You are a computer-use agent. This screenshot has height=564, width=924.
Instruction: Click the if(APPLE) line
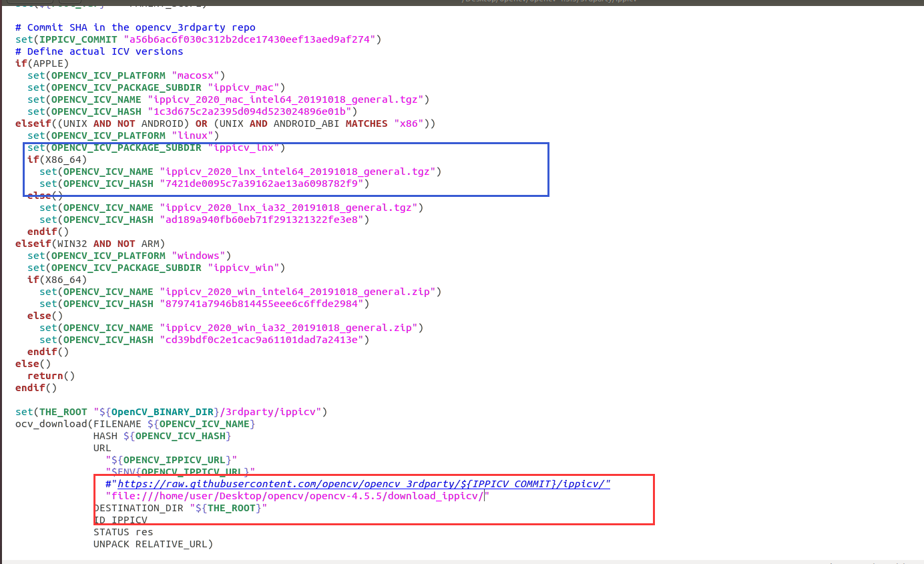click(42, 63)
